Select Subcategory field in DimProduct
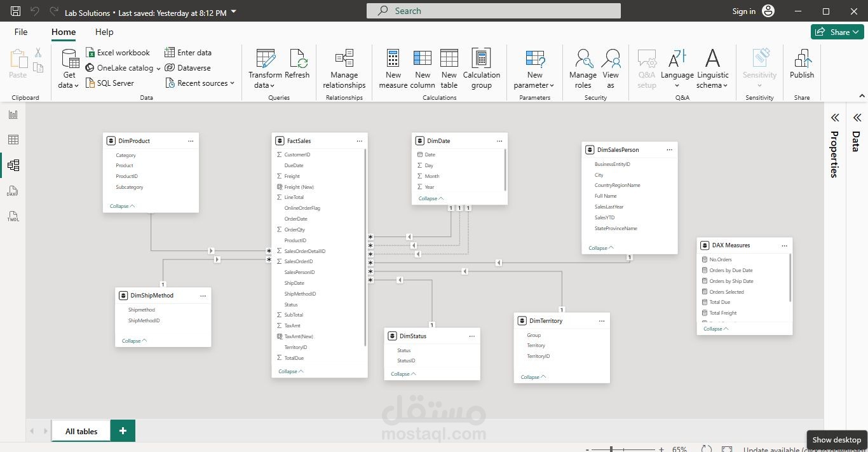This screenshot has width=868, height=452. coord(129,187)
